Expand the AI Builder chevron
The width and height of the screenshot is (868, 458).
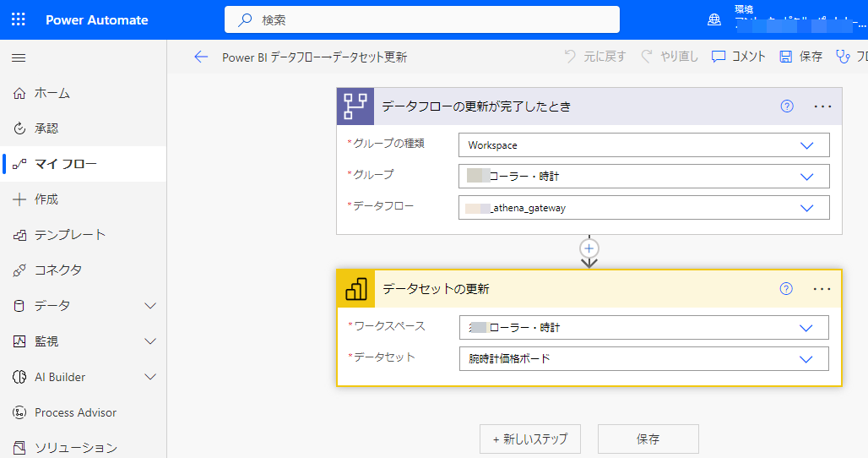click(150, 377)
